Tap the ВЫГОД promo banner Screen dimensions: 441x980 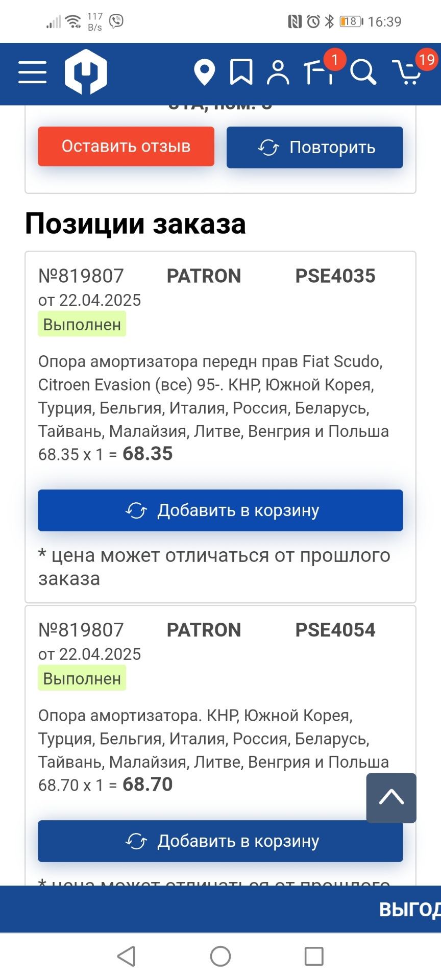click(x=220, y=909)
